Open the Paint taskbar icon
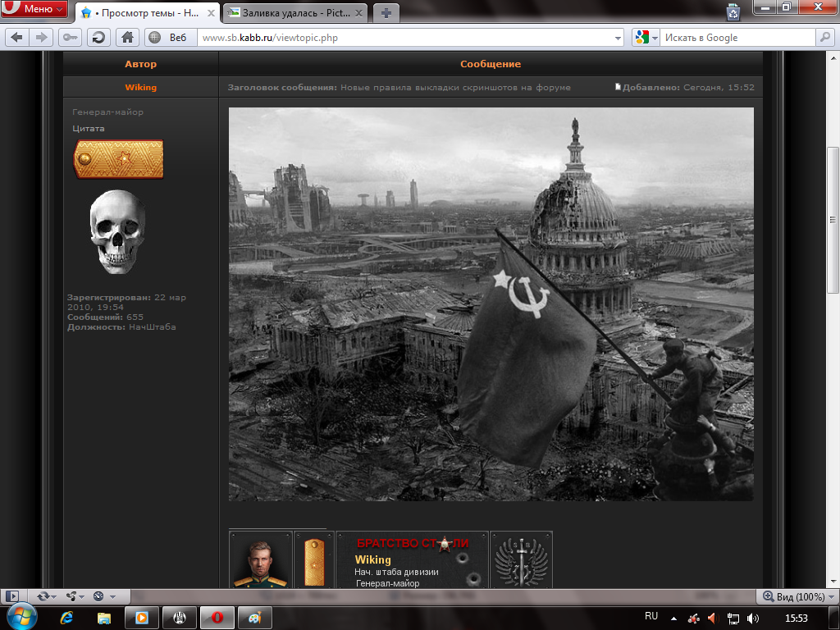Viewport: 840px width, 630px height. [254, 618]
